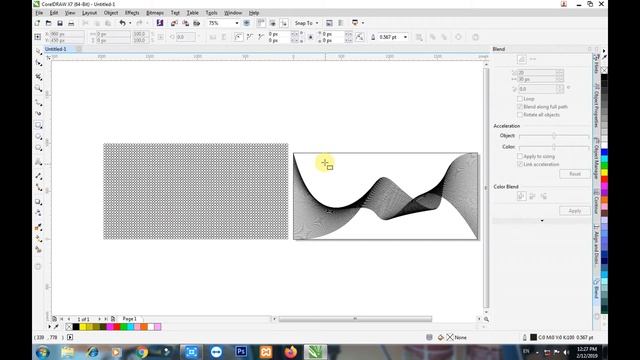The image size is (640, 360).
Task: Select the Connector tool in toolbox
Action: click(x=38, y=187)
